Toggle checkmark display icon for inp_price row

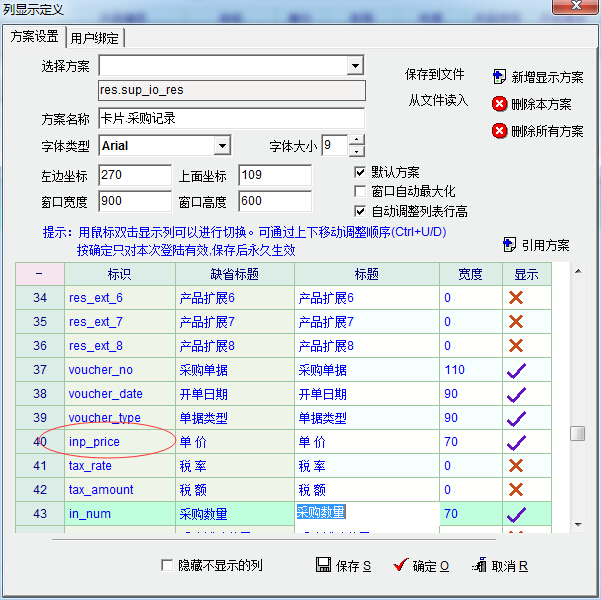click(516, 442)
